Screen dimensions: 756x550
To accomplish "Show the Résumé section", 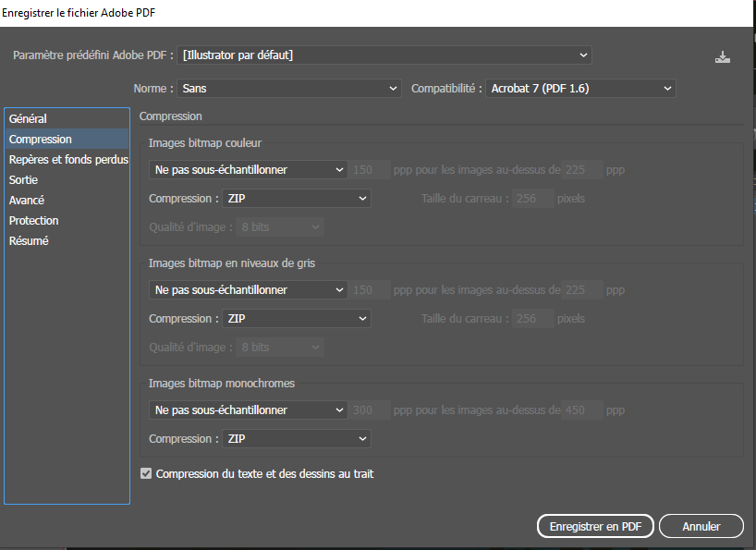I will point(29,241).
